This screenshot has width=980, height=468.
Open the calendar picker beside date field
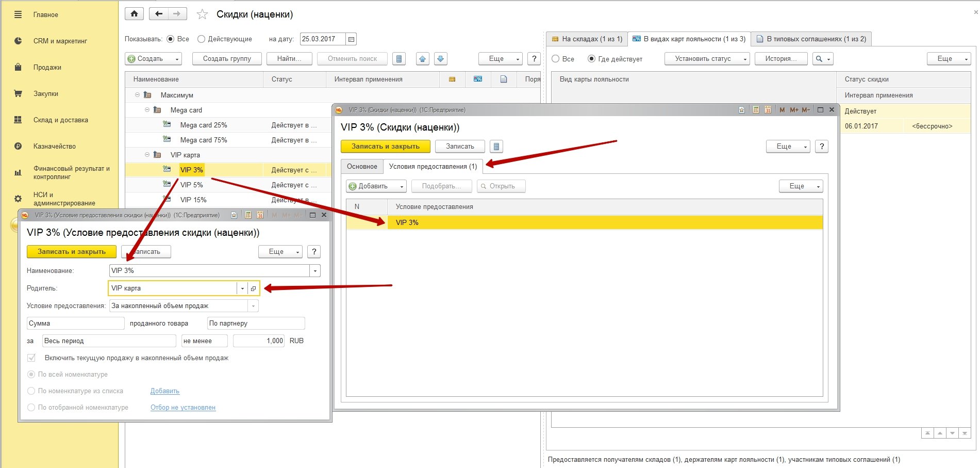[x=351, y=39]
